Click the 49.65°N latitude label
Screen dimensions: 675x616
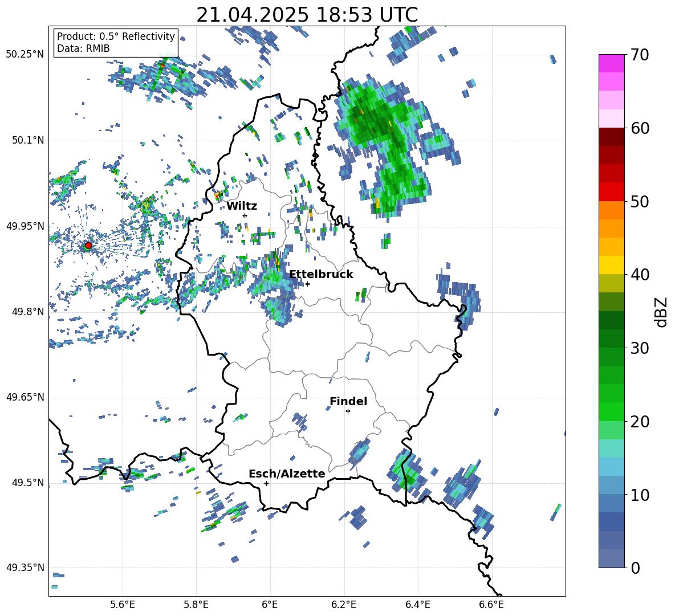[25, 397]
